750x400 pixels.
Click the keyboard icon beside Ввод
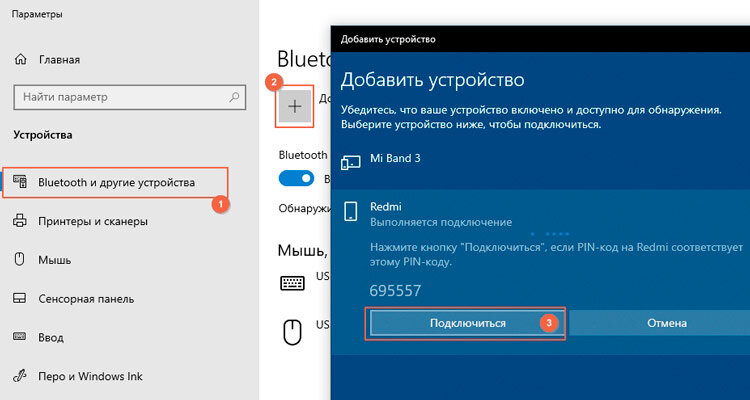(x=20, y=337)
